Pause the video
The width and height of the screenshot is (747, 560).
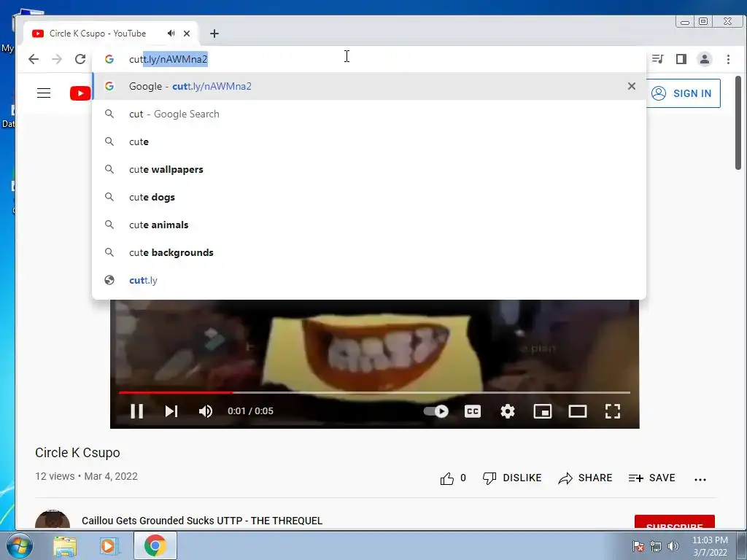point(136,411)
